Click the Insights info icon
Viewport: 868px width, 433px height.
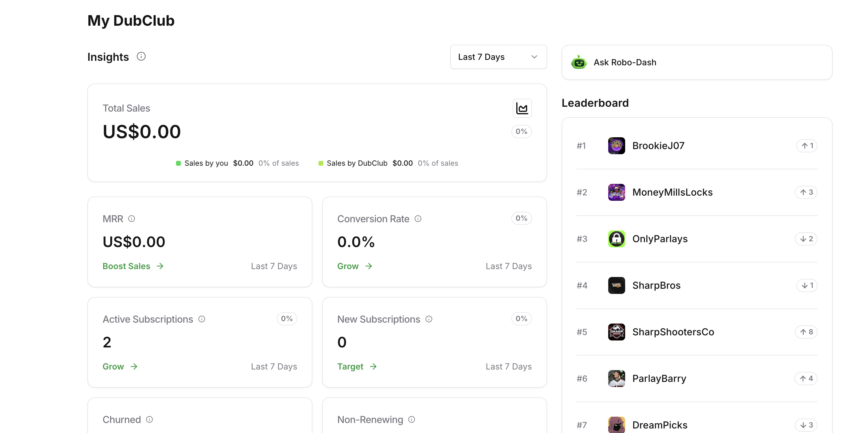pyautogui.click(x=141, y=57)
